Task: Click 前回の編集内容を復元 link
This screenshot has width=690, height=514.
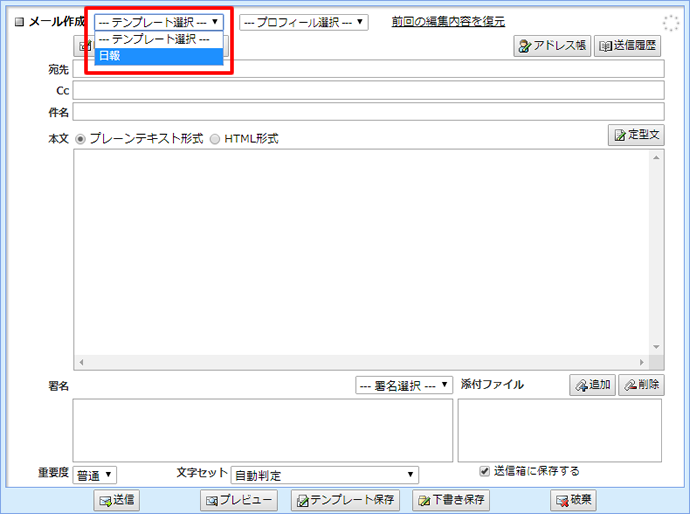Action: (448, 21)
